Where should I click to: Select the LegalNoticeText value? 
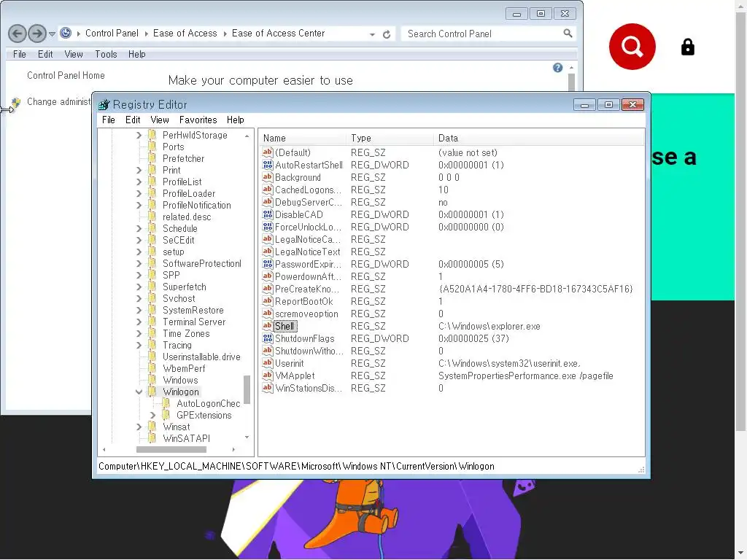(x=308, y=252)
